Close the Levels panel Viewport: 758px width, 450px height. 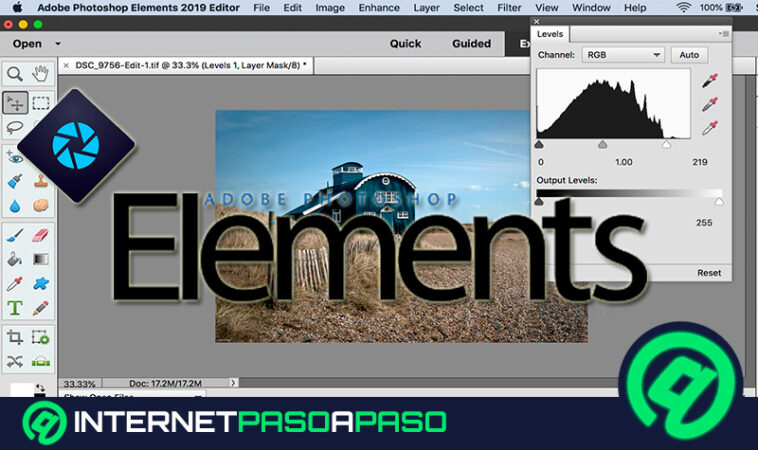coord(536,22)
